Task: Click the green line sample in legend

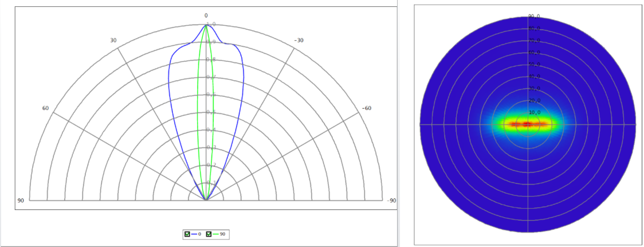Action: click(215, 234)
